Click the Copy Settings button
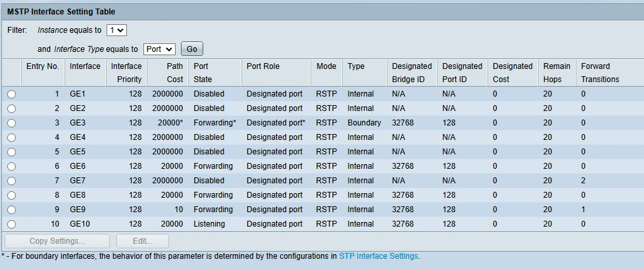 point(57,241)
